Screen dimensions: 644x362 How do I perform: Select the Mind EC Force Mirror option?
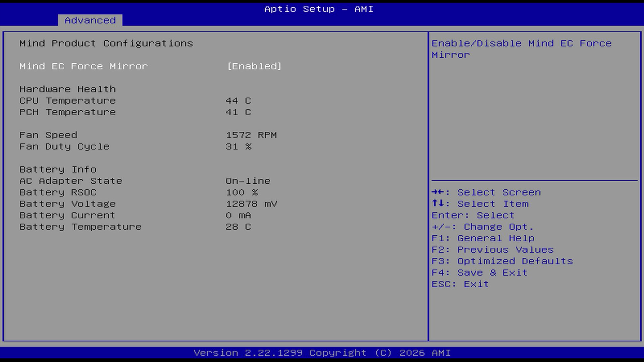tap(84, 66)
